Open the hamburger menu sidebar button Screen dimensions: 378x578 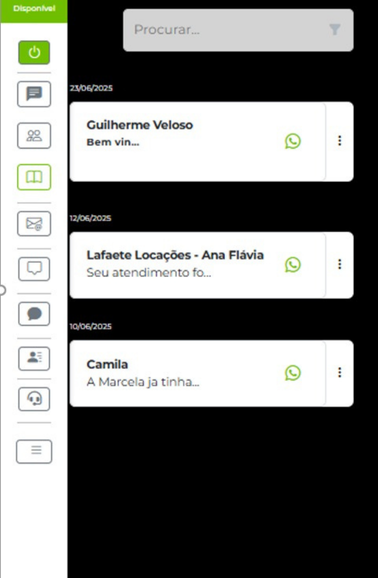pos(34,451)
